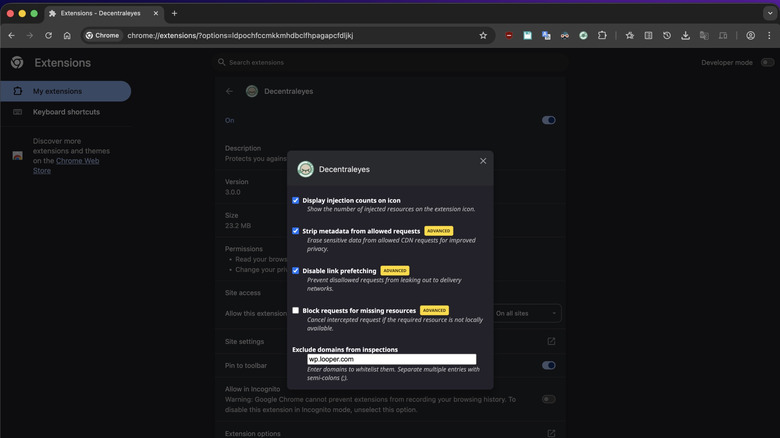The image size is (780, 438).
Task: Click the Chrome logo next to Extensions heading
Action: tap(17, 62)
